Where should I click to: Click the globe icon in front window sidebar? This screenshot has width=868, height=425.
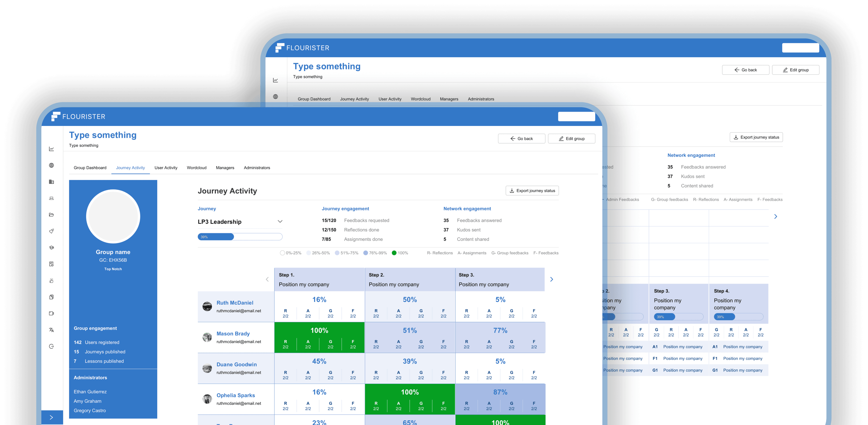(x=52, y=165)
